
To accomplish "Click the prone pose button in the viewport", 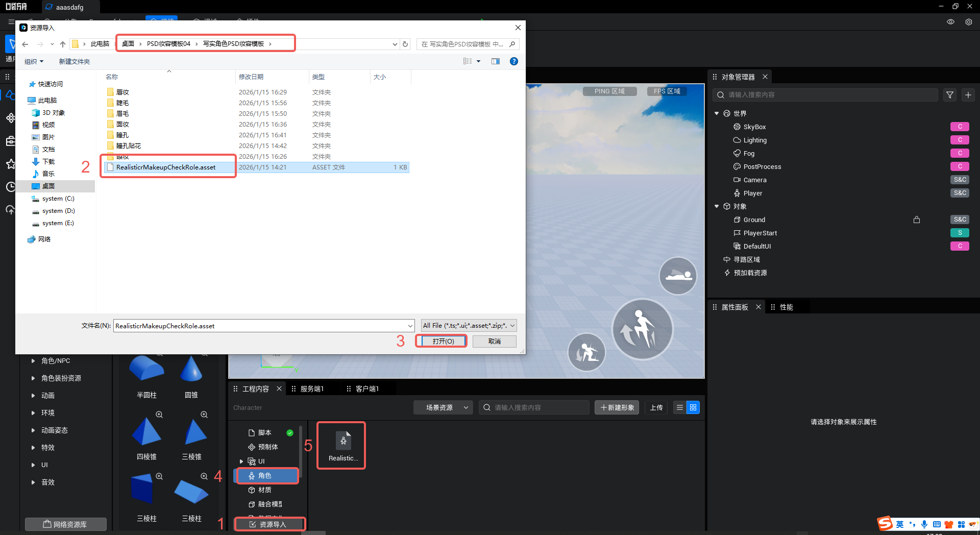I will click(678, 276).
